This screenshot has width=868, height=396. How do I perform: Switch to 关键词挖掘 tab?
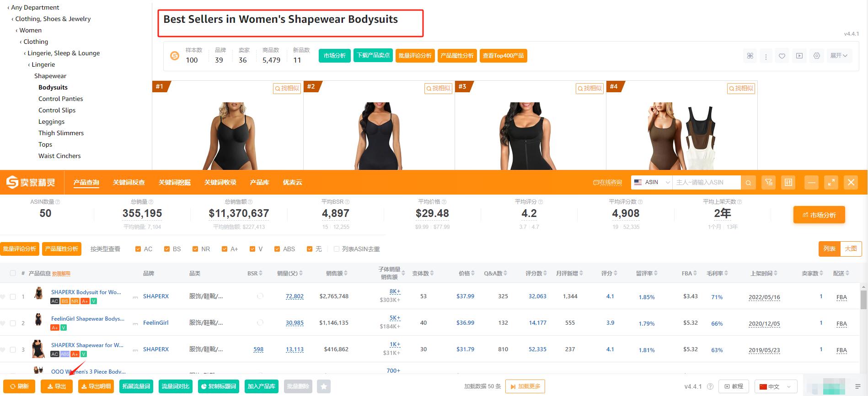point(175,182)
